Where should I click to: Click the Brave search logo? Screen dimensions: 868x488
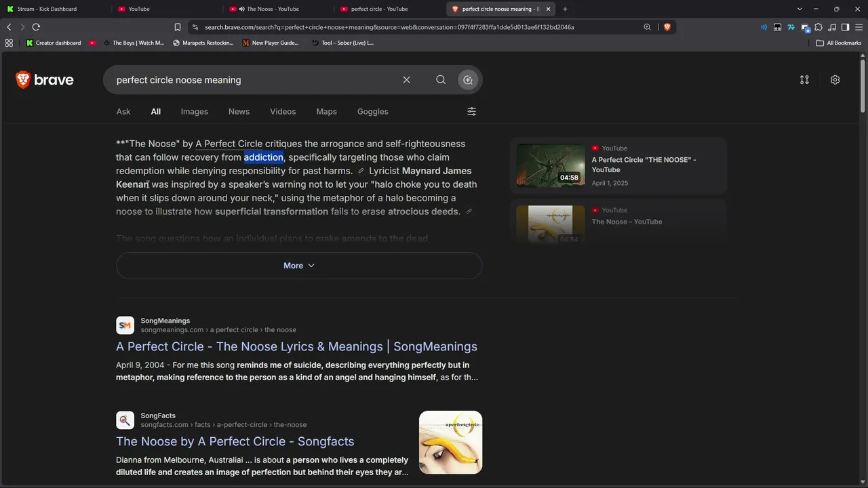coord(45,80)
